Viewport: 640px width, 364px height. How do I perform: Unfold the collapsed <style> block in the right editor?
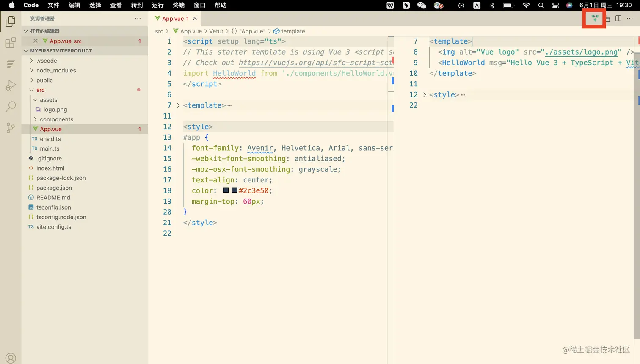[x=425, y=95]
